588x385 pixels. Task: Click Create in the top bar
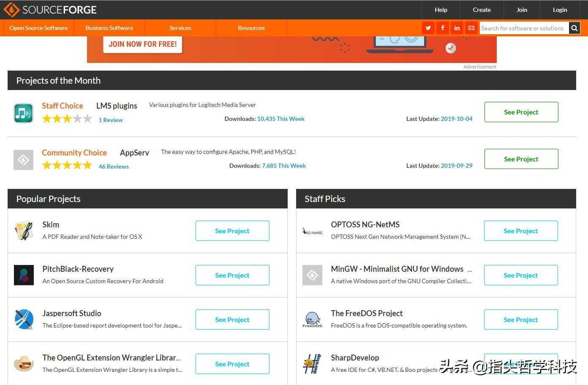coord(482,10)
